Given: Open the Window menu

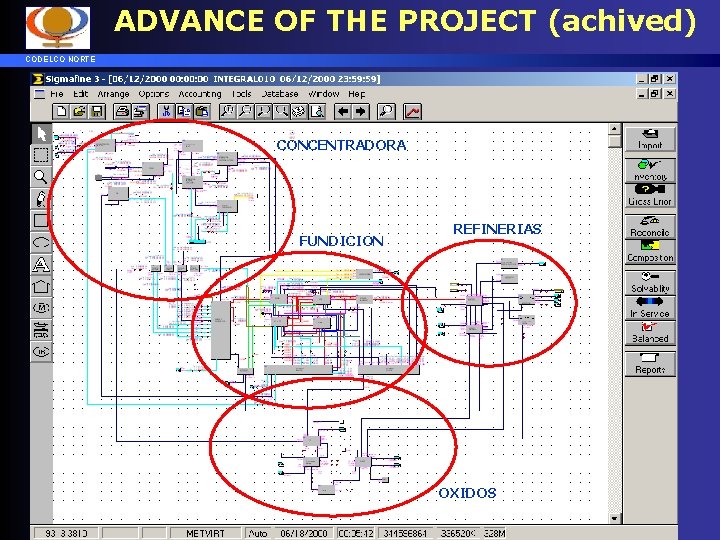Looking at the screenshot, I should tap(323, 94).
